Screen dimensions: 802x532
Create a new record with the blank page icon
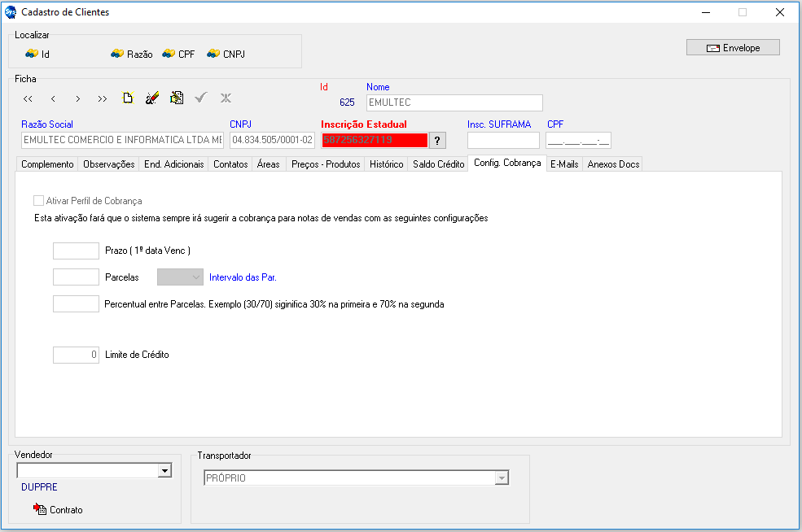128,98
